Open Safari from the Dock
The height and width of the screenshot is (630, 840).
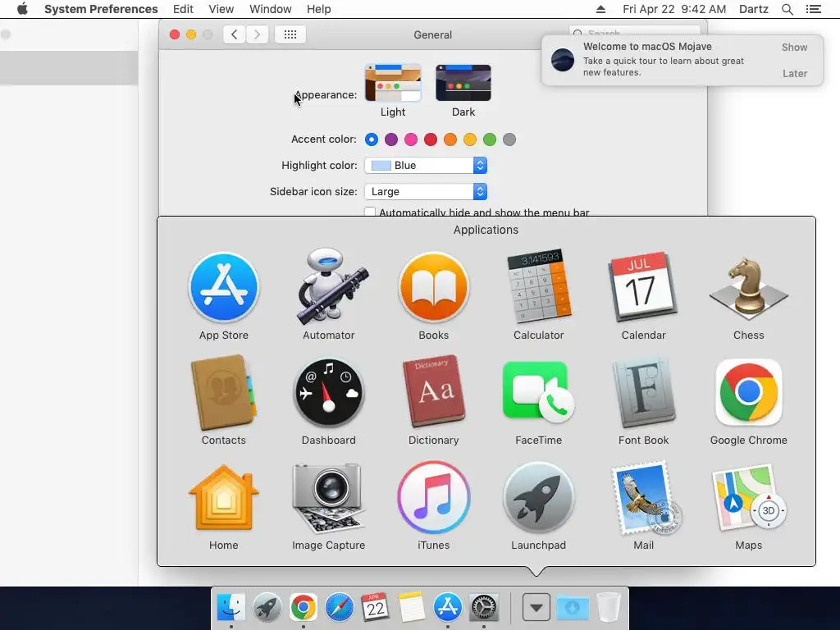point(339,608)
